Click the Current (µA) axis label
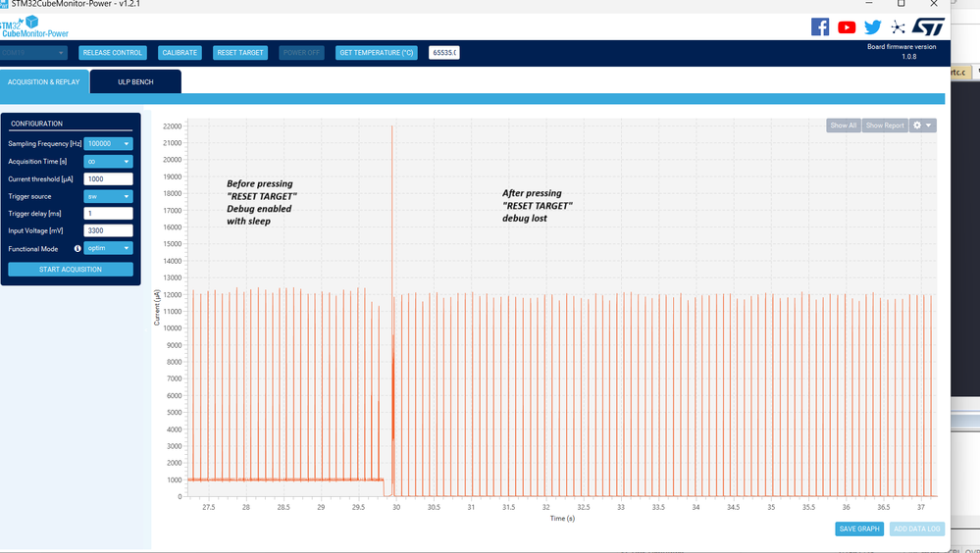The image size is (980, 553). pyautogui.click(x=157, y=308)
